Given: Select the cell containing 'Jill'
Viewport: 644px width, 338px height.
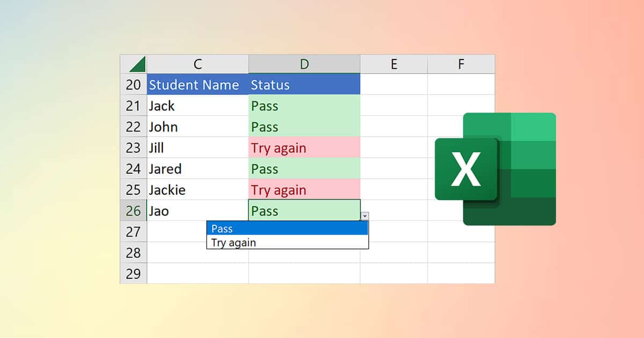Looking at the screenshot, I should 197,147.
